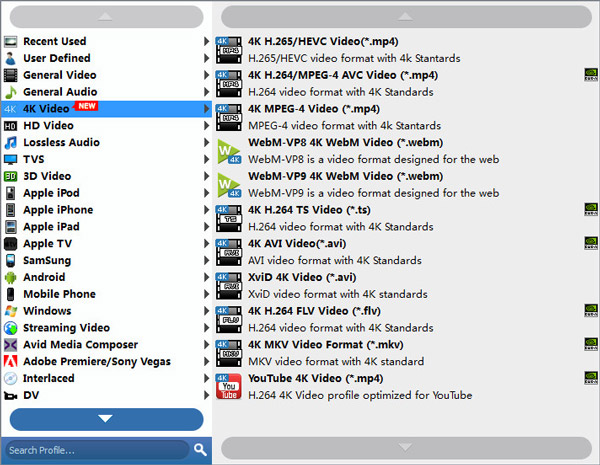Click the Avid Media Composer icon

[x=10, y=344]
